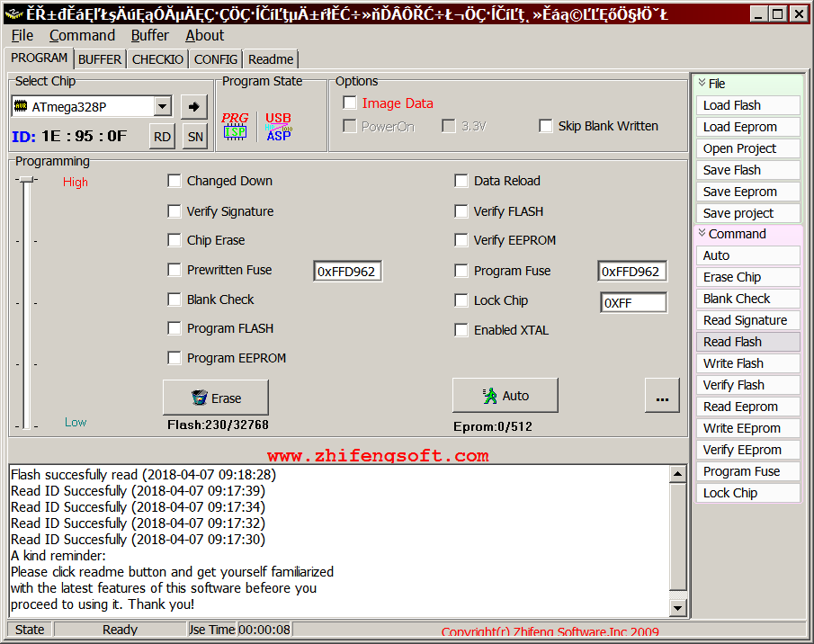Collapse the Command panel section
Viewport: 814px width, 644px height.
click(702, 233)
